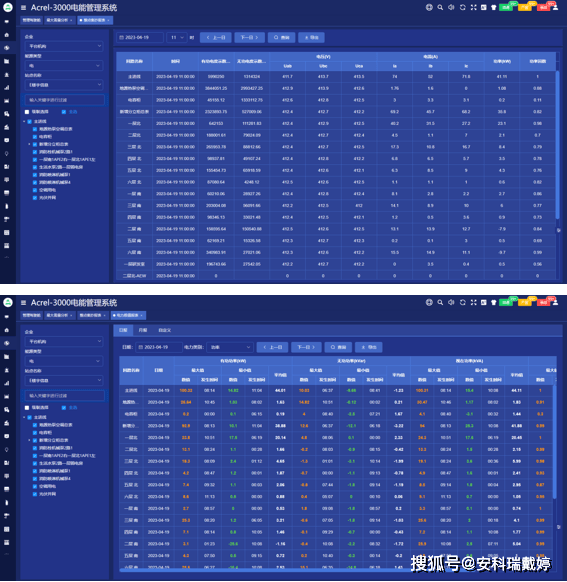Switch to 日报 tab in lower screenshot
The image size is (567, 582).
123,330
